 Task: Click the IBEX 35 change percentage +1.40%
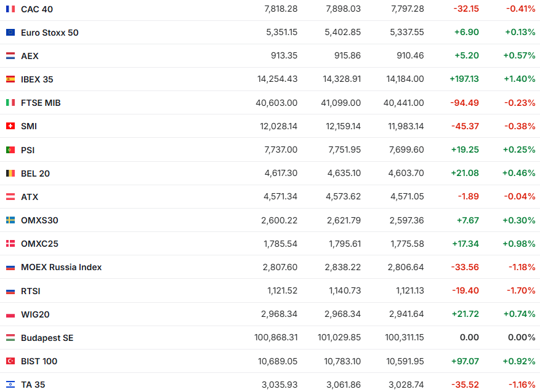click(x=520, y=79)
